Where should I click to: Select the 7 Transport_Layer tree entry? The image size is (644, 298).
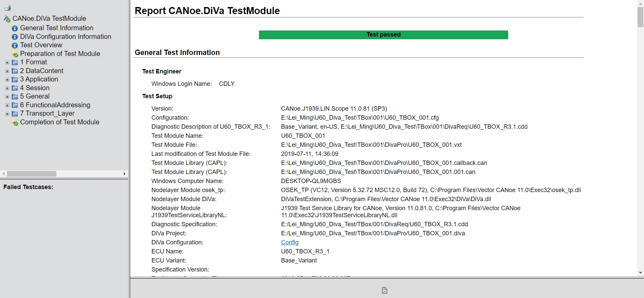(x=47, y=113)
